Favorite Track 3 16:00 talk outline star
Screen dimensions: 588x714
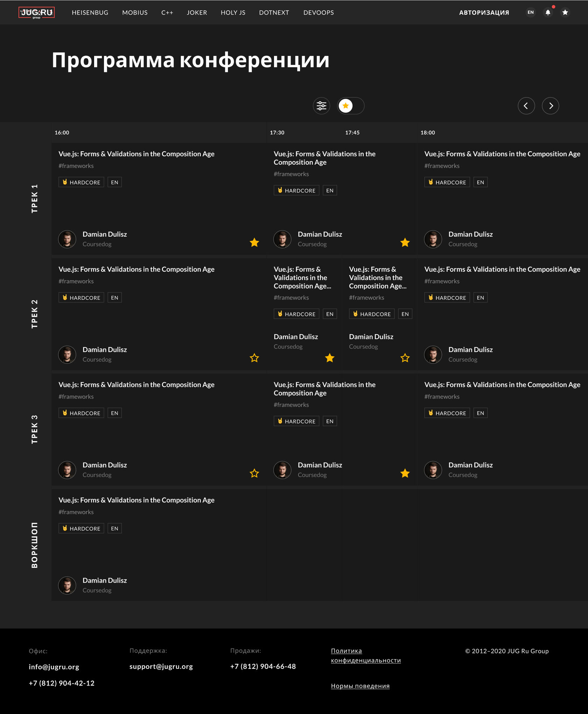(x=254, y=473)
